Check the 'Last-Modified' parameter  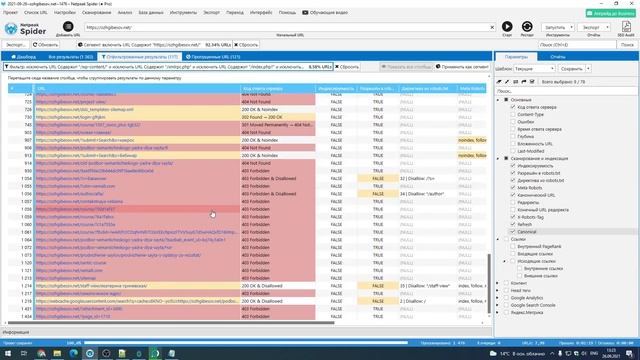(513, 151)
